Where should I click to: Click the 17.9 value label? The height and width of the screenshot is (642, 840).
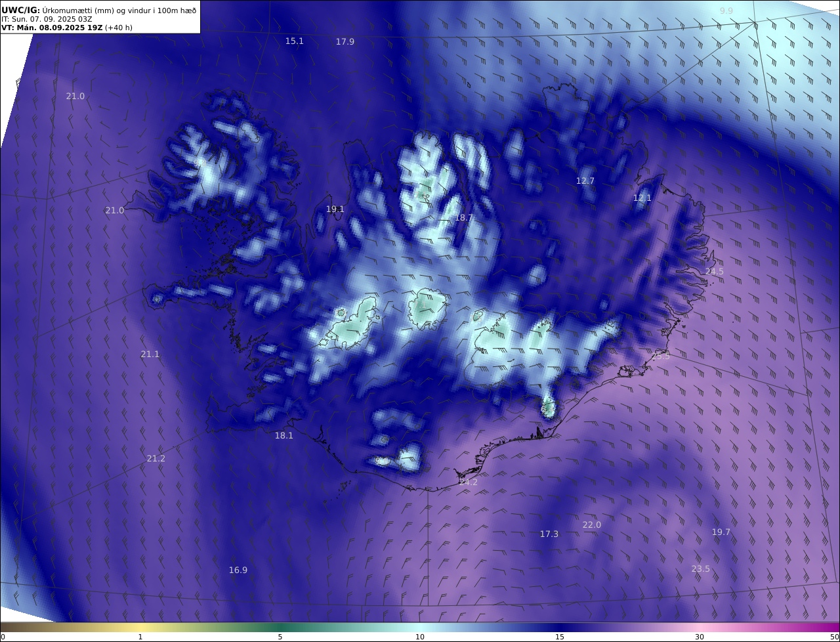tap(345, 41)
